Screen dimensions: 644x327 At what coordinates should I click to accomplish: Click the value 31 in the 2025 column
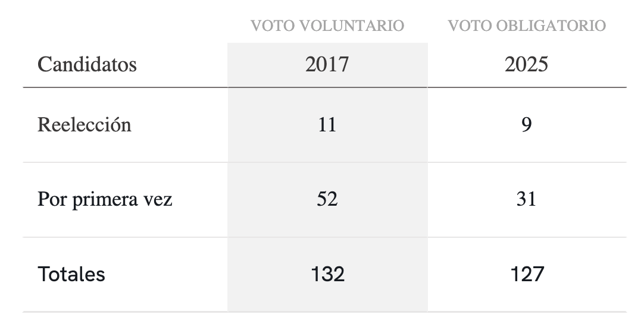pos(527,199)
